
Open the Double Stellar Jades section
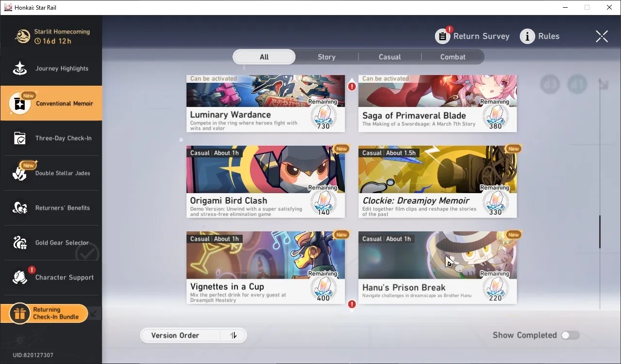click(51, 173)
